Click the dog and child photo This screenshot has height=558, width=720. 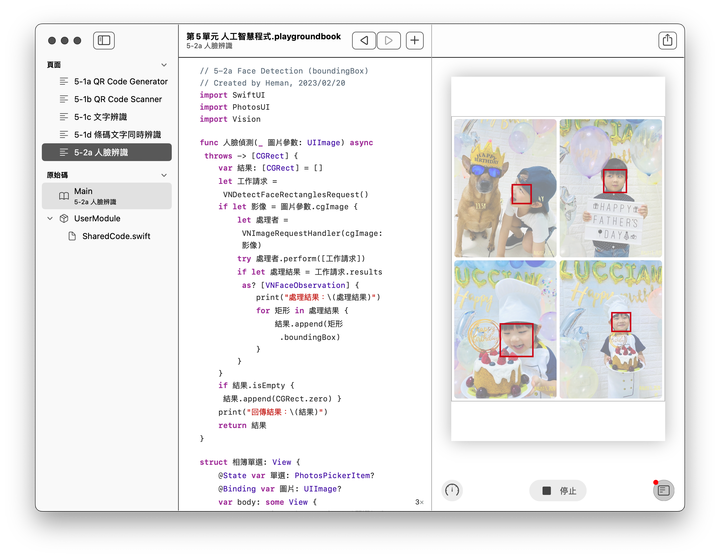505,188
